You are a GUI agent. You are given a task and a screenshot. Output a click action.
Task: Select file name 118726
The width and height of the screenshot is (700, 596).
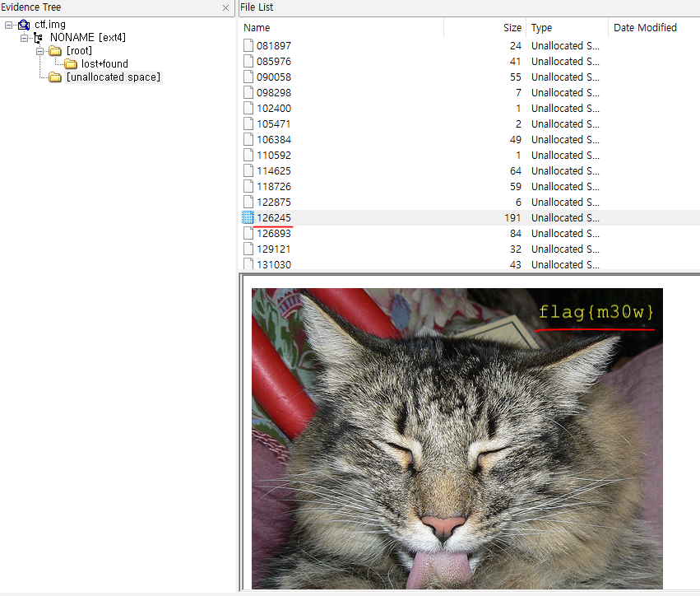[x=274, y=187]
